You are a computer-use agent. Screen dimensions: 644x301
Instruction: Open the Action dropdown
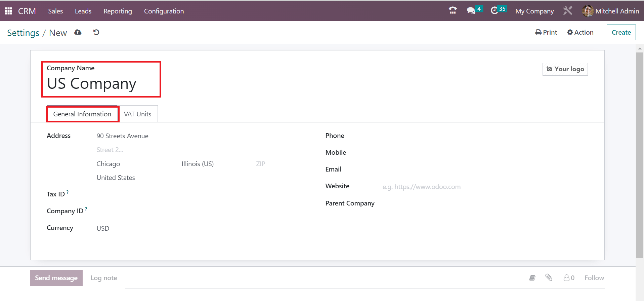click(x=580, y=32)
